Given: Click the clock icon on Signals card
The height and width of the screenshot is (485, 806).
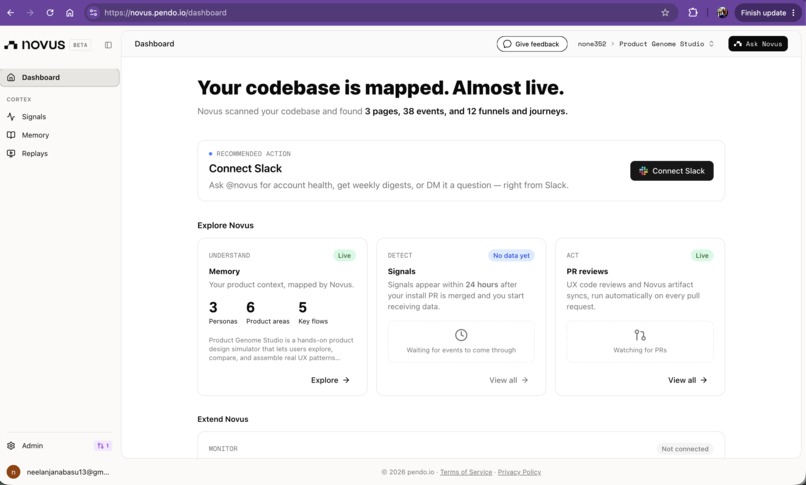Looking at the screenshot, I should 461,335.
